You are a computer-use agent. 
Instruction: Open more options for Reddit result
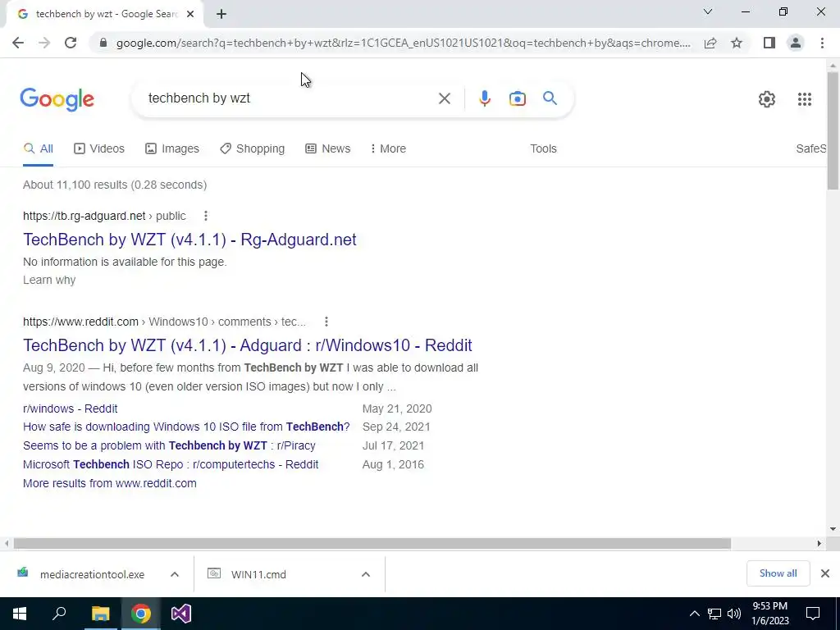(x=326, y=322)
